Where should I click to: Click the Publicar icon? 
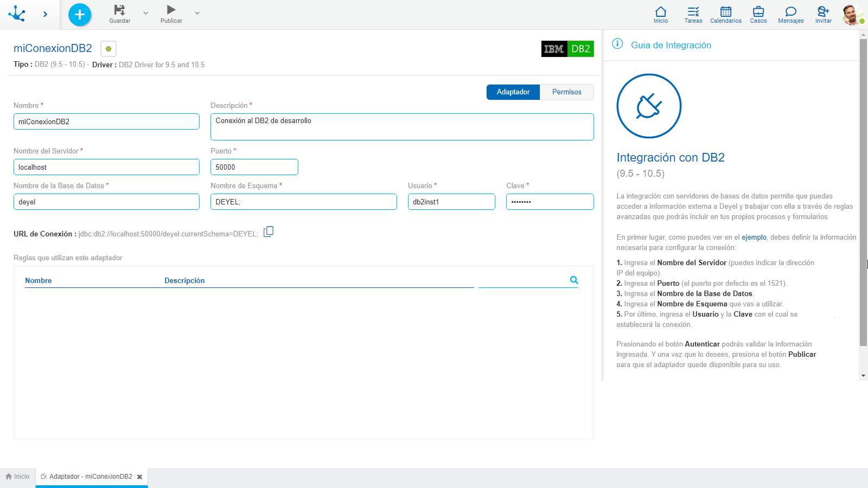pos(170,11)
